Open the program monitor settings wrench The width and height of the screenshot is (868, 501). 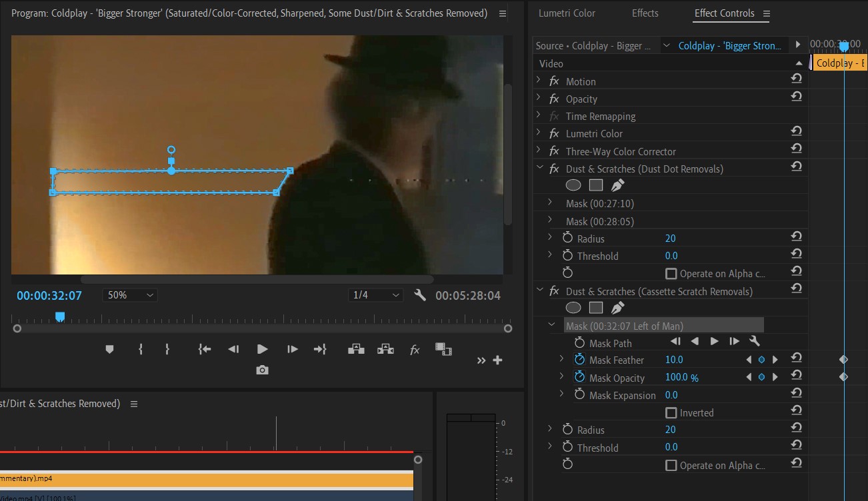pyautogui.click(x=420, y=295)
